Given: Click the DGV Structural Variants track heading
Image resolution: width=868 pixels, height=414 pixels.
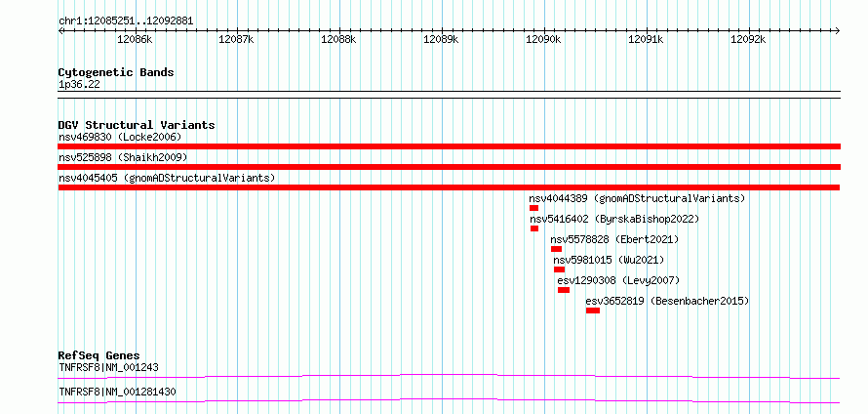Looking at the screenshot, I should tap(137, 125).
